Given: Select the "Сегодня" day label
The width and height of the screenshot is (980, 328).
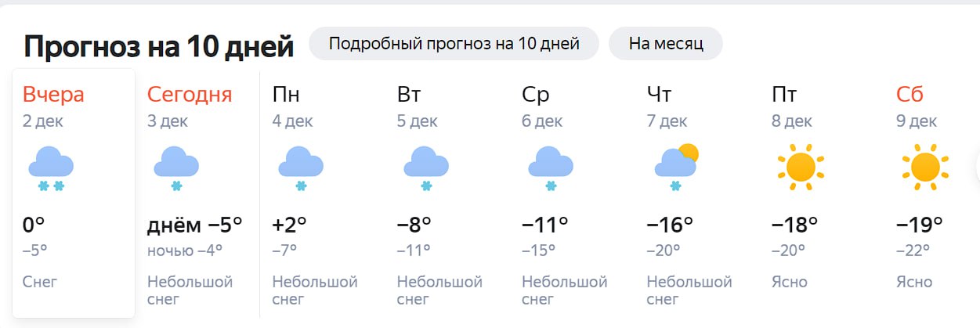Looking at the screenshot, I should (x=190, y=95).
